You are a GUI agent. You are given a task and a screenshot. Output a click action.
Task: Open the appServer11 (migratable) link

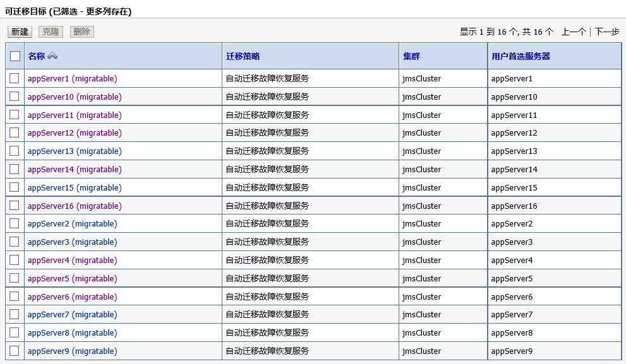75,115
